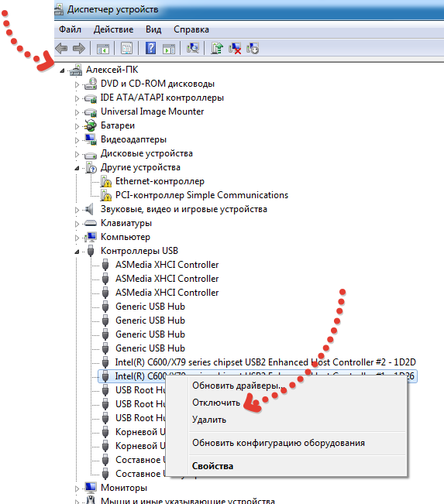Click the blue Help question-mark icon
This screenshot has width=444, height=504.
[x=150, y=48]
